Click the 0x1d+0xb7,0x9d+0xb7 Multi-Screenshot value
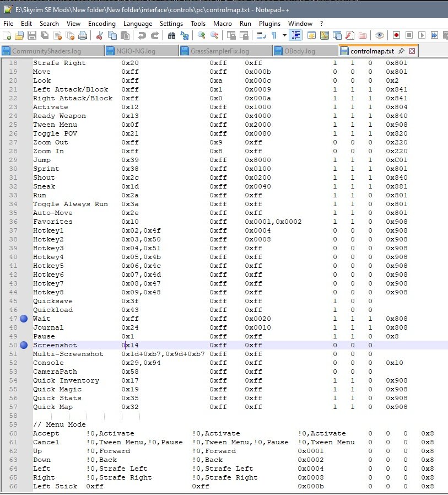Screen dimensions: 448x495 pyautogui.click(x=163, y=354)
